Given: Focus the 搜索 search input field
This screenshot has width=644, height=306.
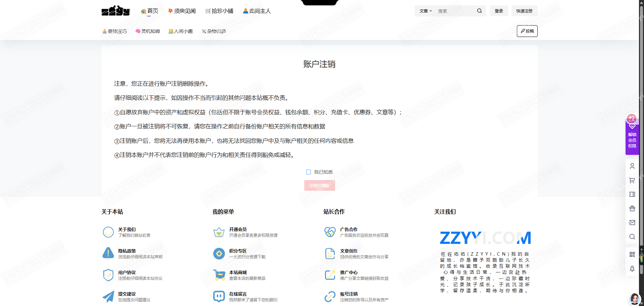Looking at the screenshot, I should [455, 11].
